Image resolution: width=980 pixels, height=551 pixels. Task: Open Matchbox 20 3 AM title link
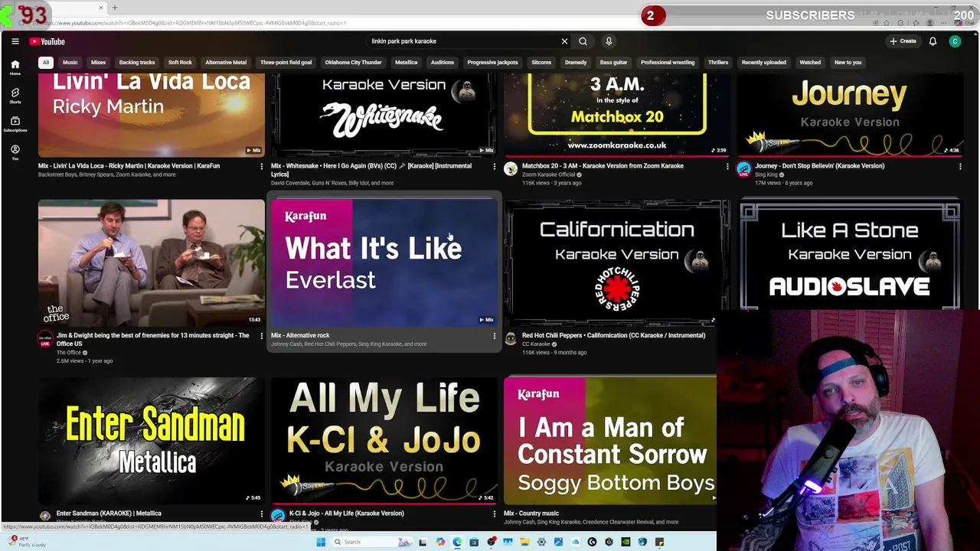[x=603, y=165]
